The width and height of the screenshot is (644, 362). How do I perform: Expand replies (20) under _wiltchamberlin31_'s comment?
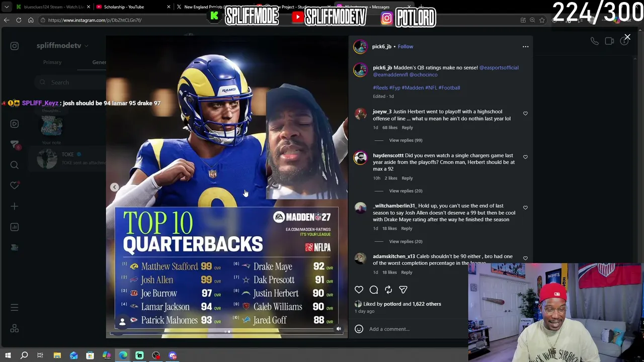click(x=406, y=241)
